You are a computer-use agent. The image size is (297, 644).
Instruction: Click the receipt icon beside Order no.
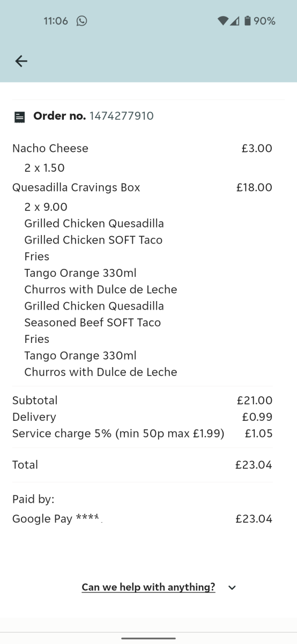[20, 116]
